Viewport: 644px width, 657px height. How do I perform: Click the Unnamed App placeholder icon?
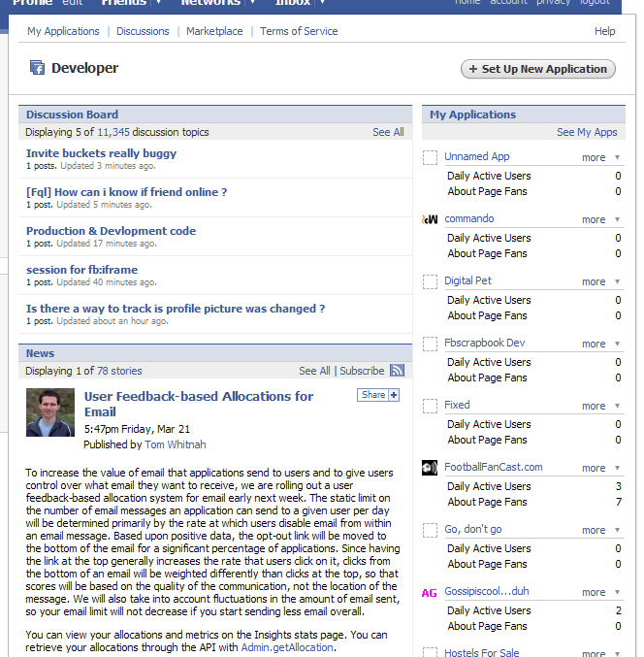point(431,157)
